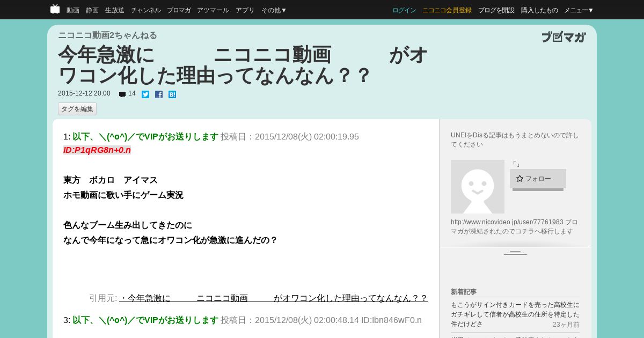Image resolution: width=644 pixels, height=338 pixels.
Task: Expand the その他▼ dropdown
Action: click(x=274, y=10)
